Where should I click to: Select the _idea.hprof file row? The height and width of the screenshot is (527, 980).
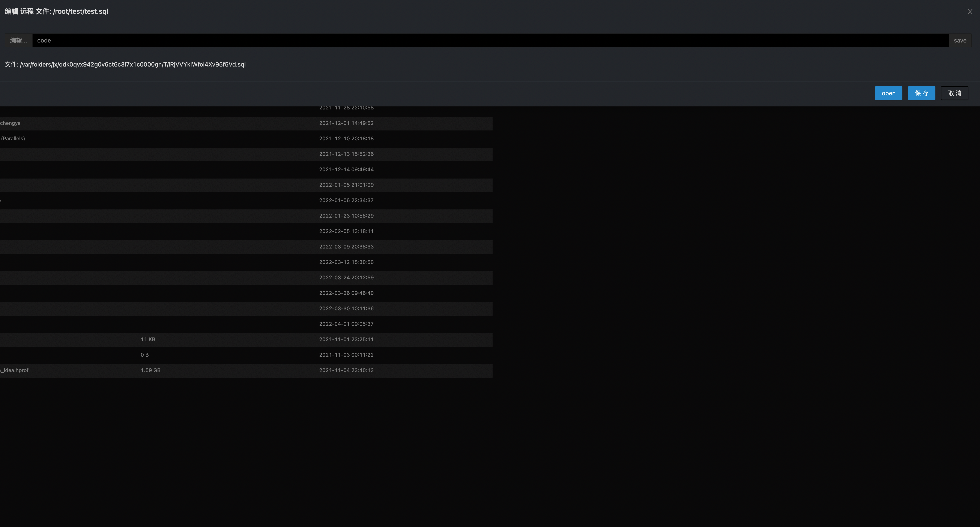coord(14,371)
